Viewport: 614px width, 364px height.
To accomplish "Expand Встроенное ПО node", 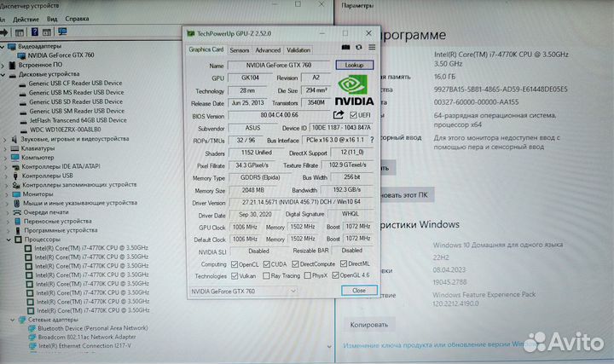I will 3,66.
